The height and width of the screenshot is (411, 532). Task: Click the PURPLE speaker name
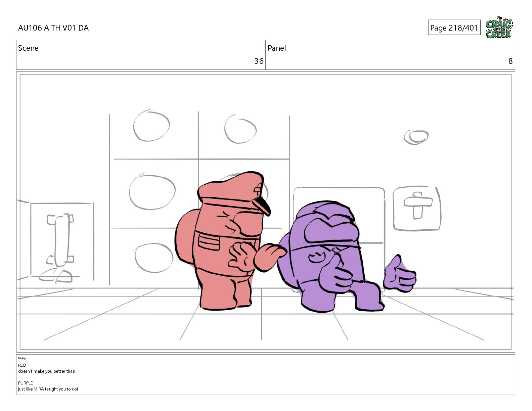26,383
